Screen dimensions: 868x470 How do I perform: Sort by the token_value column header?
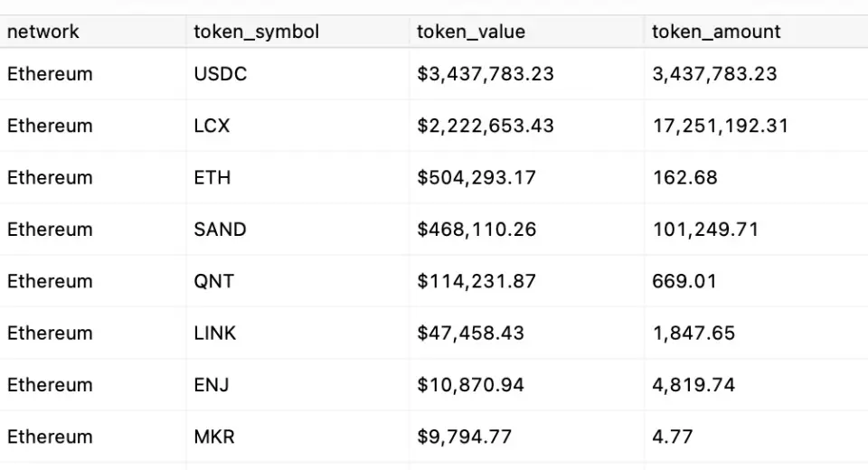point(471,32)
